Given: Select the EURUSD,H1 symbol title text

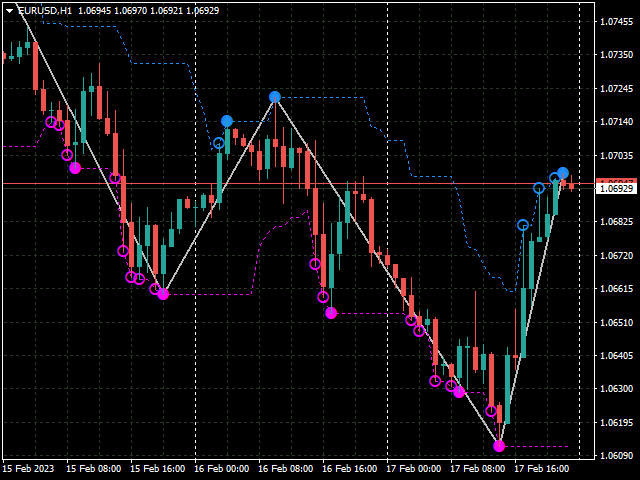Looking at the screenshot, I should click(x=45, y=11).
